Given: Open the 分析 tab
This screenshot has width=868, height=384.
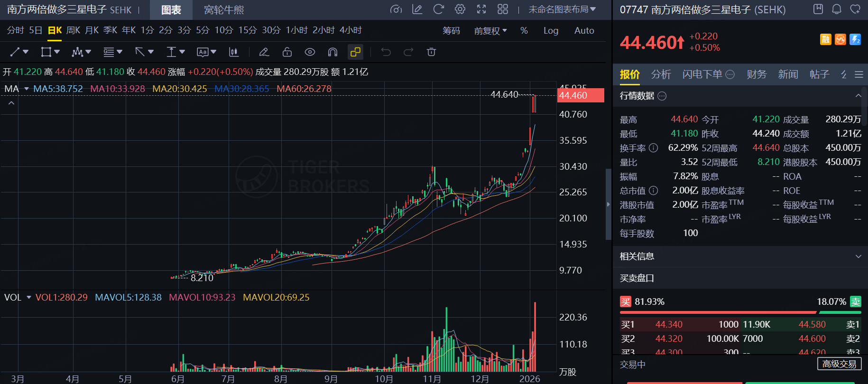Looking at the screenshot, I should pos(661,74).
